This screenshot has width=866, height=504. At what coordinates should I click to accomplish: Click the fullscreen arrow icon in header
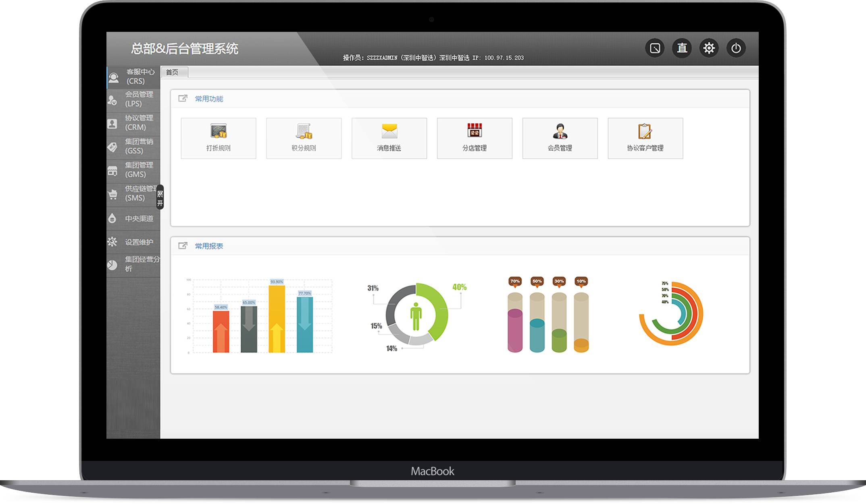click(x=655, y=48)
